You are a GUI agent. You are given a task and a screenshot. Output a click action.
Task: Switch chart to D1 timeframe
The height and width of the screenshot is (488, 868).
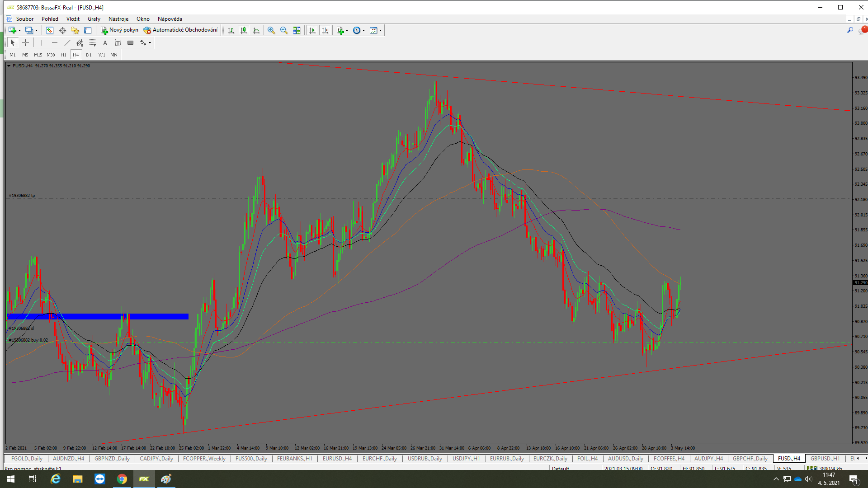click(x=89, y=55)
